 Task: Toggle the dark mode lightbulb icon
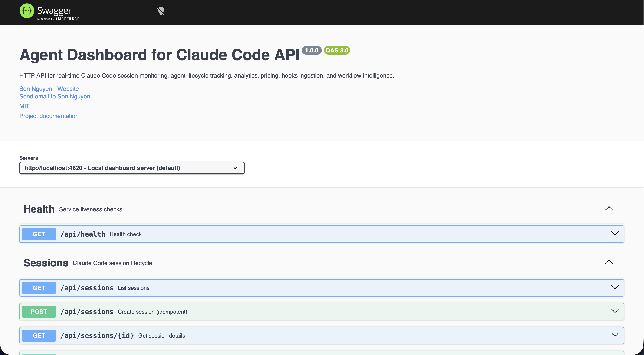click(x=161, y=11)
